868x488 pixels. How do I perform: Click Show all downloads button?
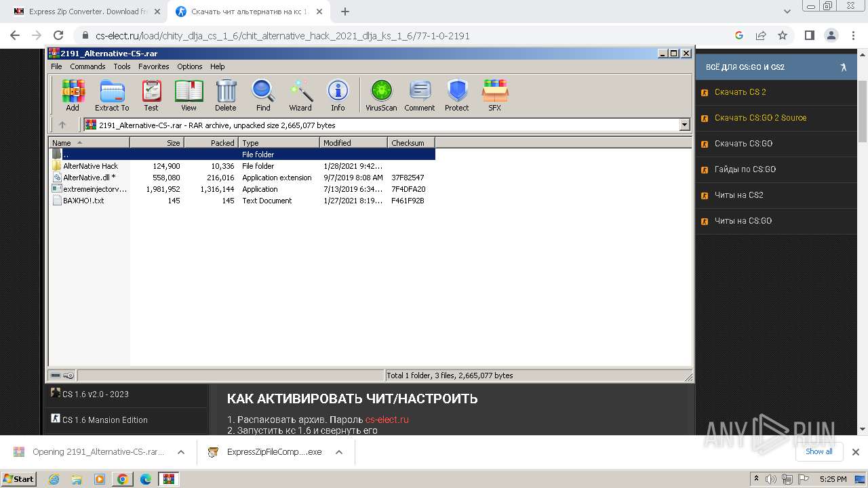coord(818,451)
